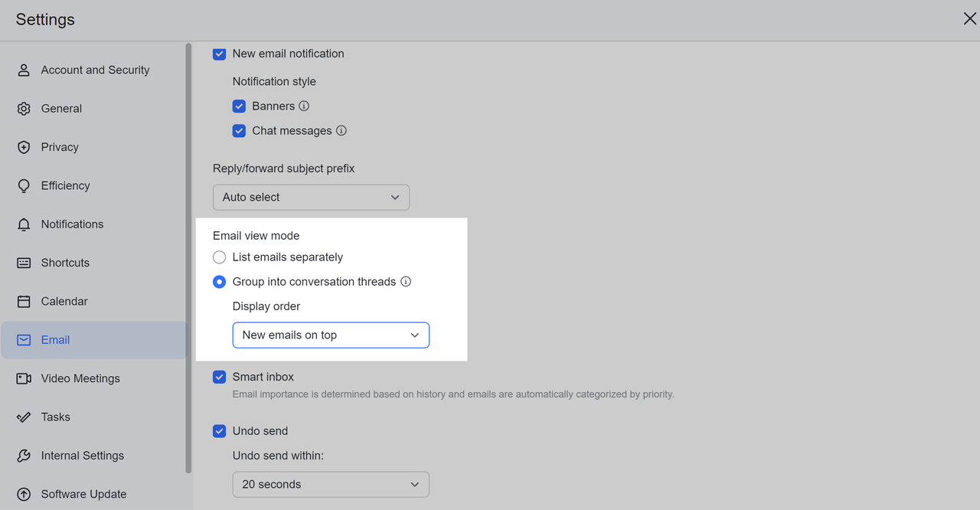Open Software Update settings
This screenshot has height=510, width=980.
tap(83, 494)
